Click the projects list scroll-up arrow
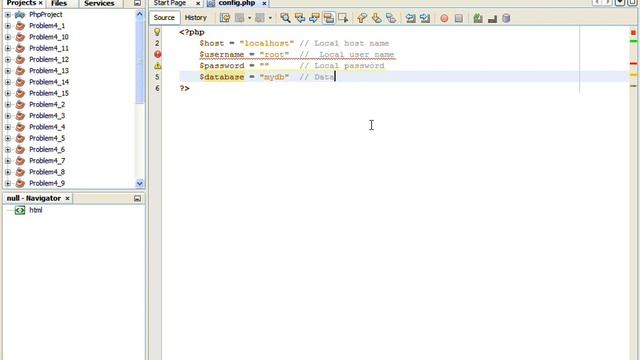Screen dimensions: 640x360 (x=140, y=14)
